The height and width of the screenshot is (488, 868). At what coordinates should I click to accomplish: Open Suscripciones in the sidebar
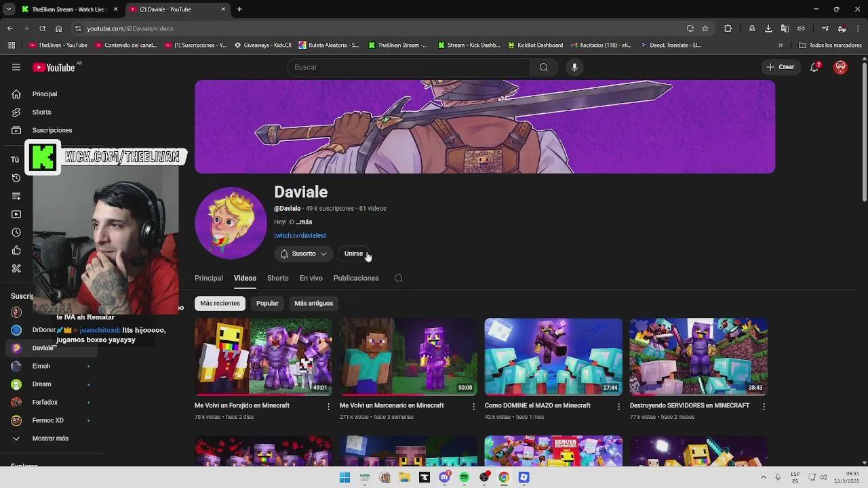52,130
